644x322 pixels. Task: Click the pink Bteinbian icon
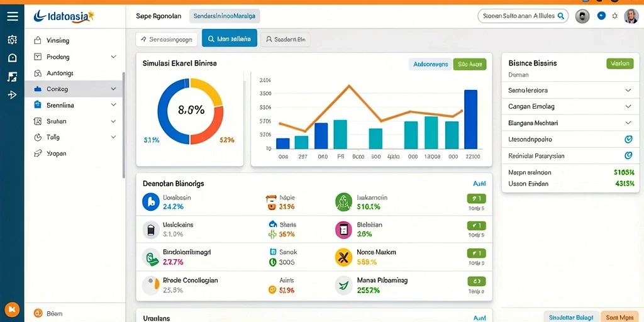click(x=344, y=230)
